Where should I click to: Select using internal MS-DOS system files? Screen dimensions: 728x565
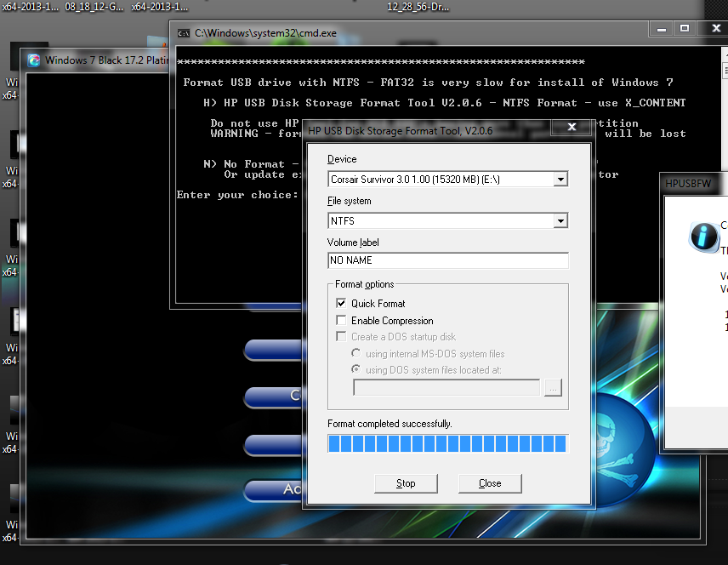click(356, 353)
